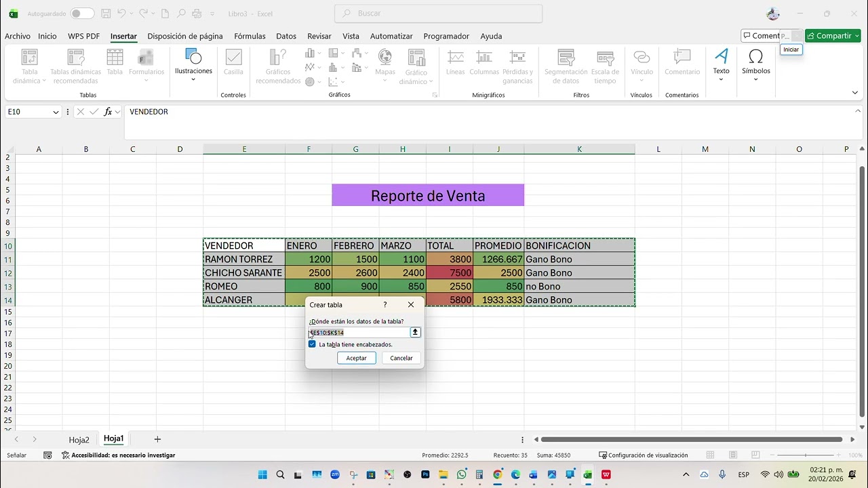Switch to the Hoja2 sheet tab
The image size is (868, 488).
click(79, 440)
